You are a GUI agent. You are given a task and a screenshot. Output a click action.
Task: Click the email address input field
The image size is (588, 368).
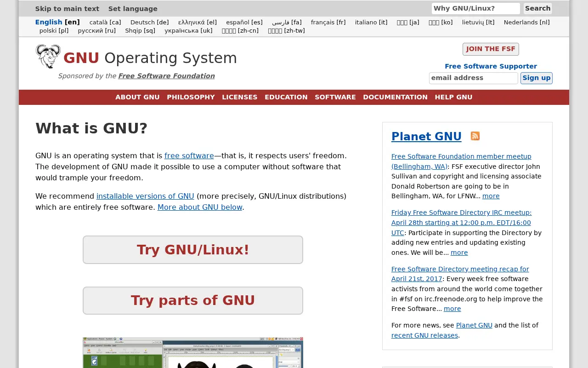coord(473,78)
